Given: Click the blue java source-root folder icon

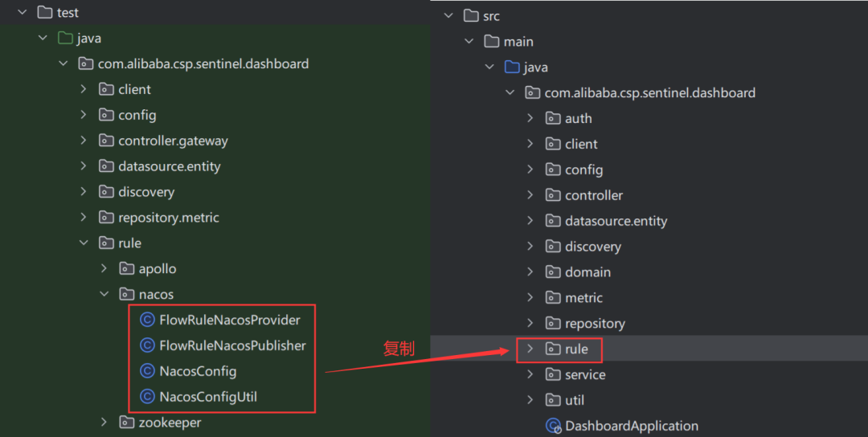Looking at the screenshot, I should click(512, 67).
